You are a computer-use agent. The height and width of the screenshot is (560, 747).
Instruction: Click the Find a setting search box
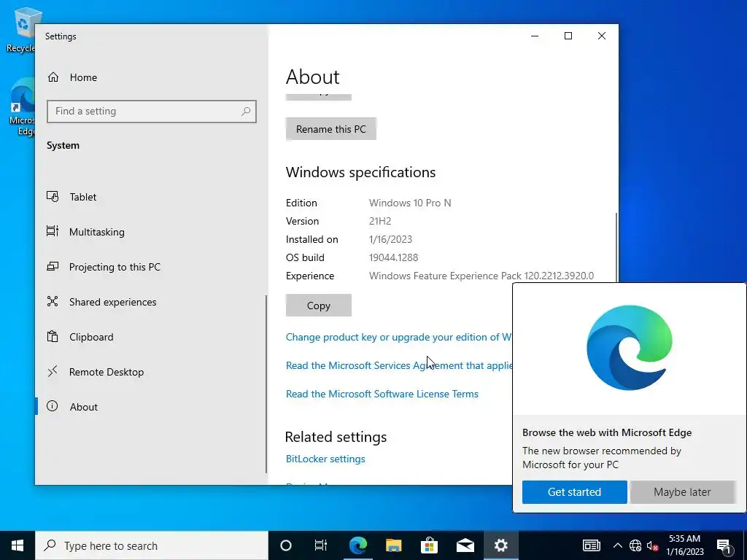pyautogui.click(x=152, y=112)
